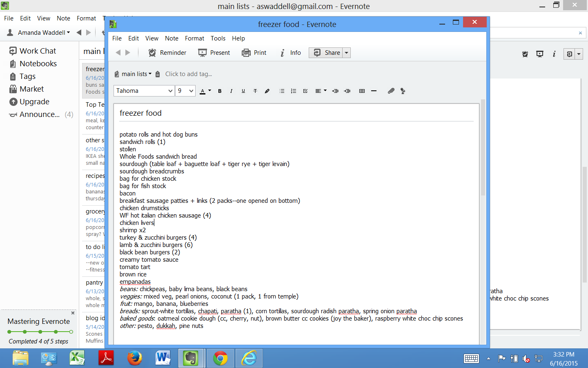Expand the Share button dropdown arrow
588x368 pixels.
click(346, 53)
